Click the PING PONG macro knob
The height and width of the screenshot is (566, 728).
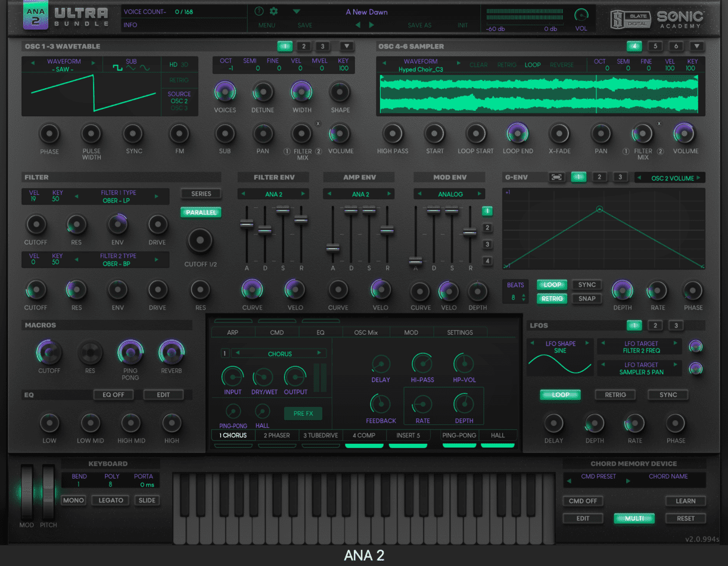click(x=130, y=353)
